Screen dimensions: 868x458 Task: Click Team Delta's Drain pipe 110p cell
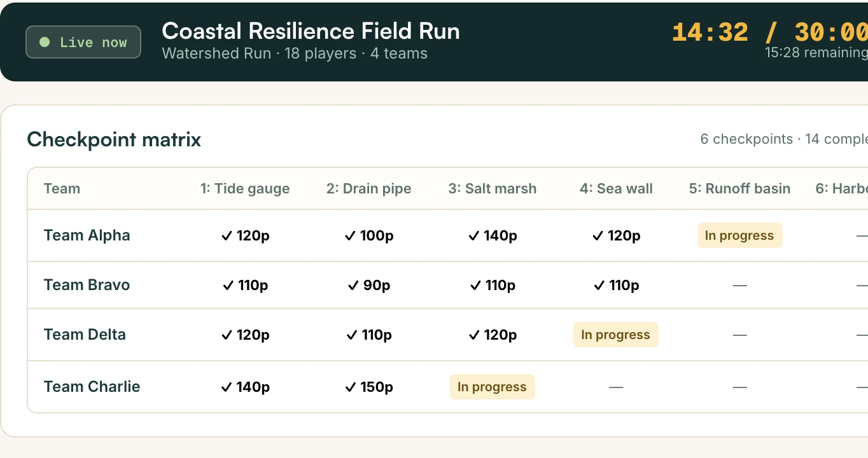369,335
